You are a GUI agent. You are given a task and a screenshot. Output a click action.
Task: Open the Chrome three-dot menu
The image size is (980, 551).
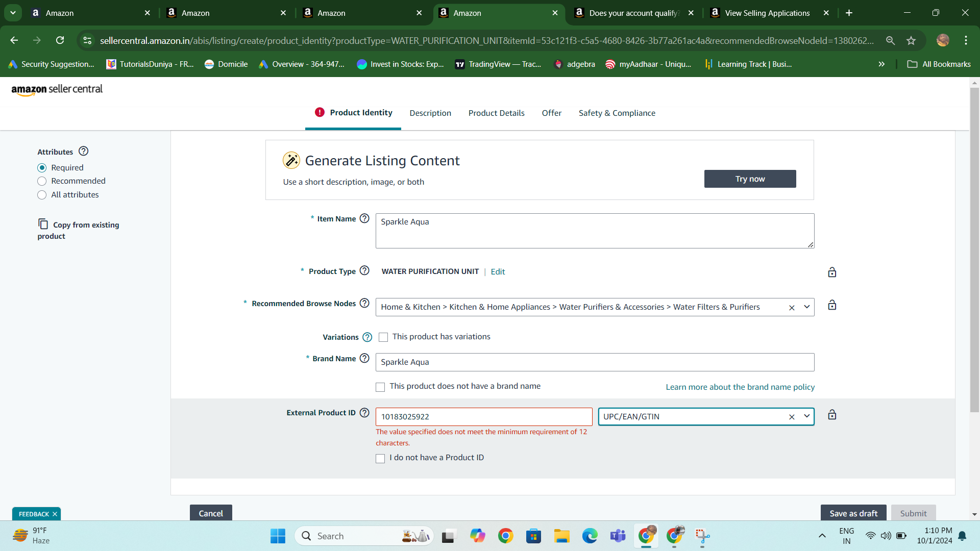[x=966, y=40]
